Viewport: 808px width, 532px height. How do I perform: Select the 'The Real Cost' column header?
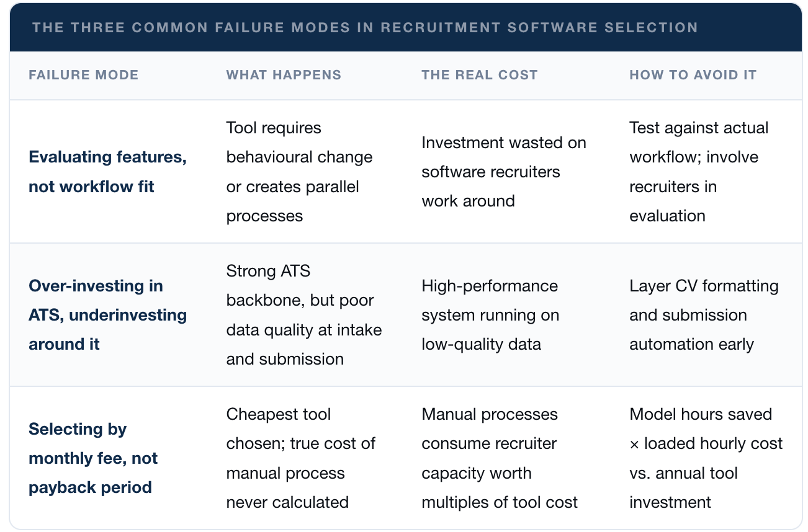[479, 75]
